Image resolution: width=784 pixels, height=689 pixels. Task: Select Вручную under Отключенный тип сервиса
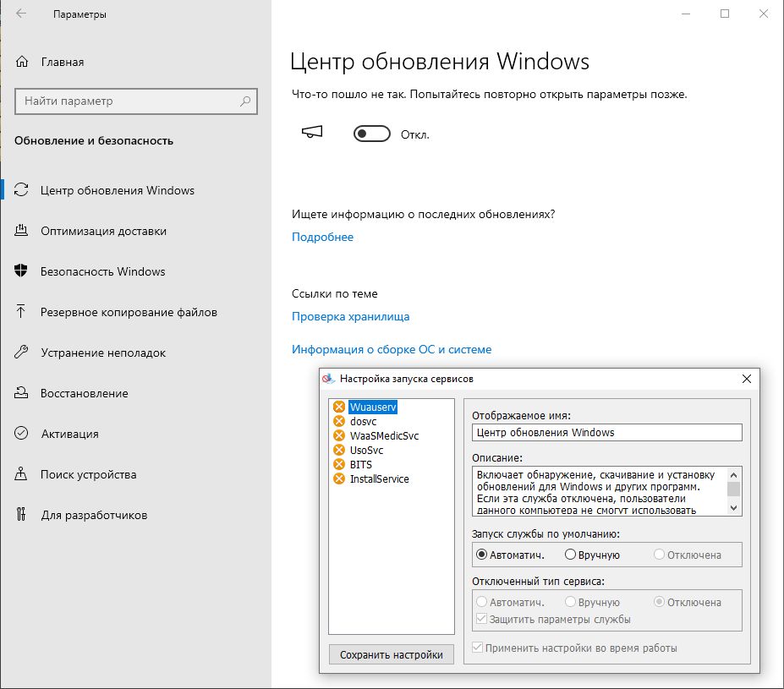coord(592,602)
